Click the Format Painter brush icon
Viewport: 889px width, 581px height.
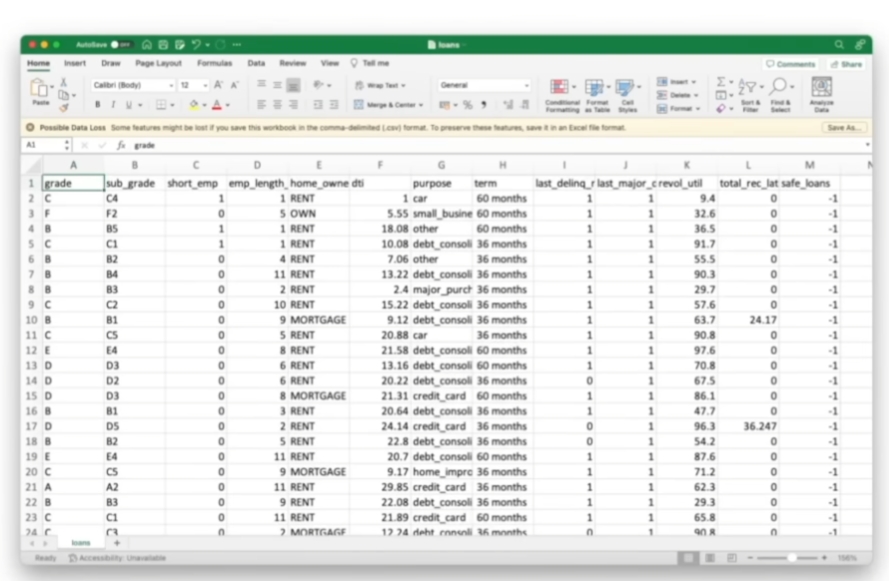(x=64, y=108)
